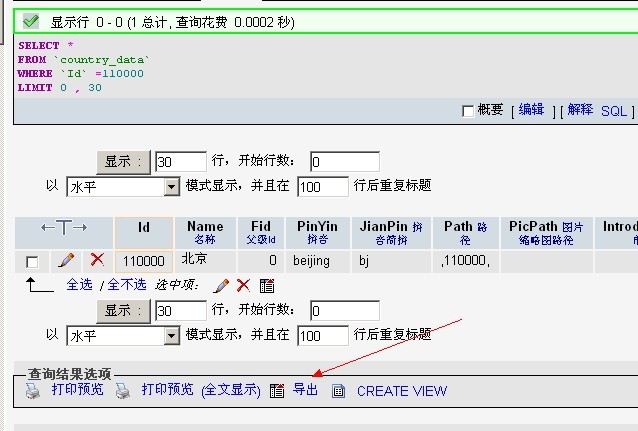638x431 pixels.
Task: Click the 全选 link below the table
Action: coord(79,285)
